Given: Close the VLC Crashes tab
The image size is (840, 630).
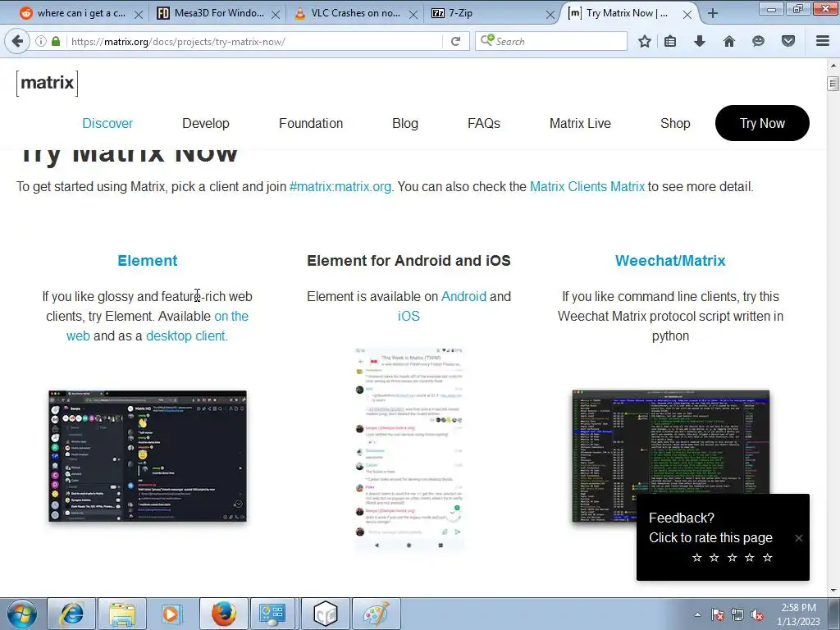Looking at the screenshot, I should coord(413,15).
